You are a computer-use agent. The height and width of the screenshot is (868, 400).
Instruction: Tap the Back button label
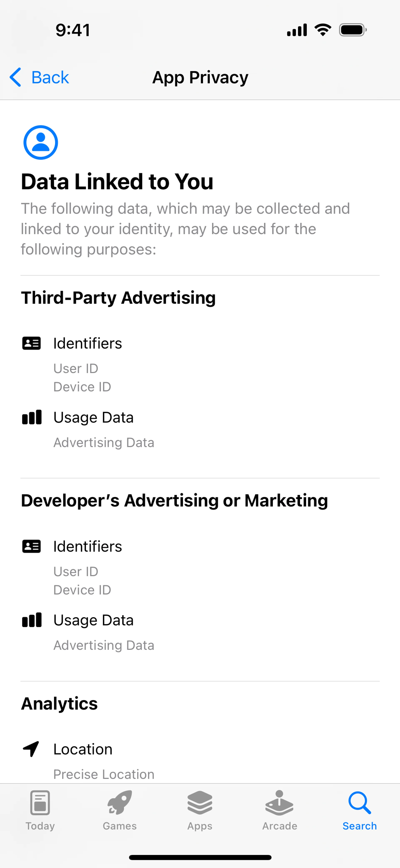click(x=50, y=78)
